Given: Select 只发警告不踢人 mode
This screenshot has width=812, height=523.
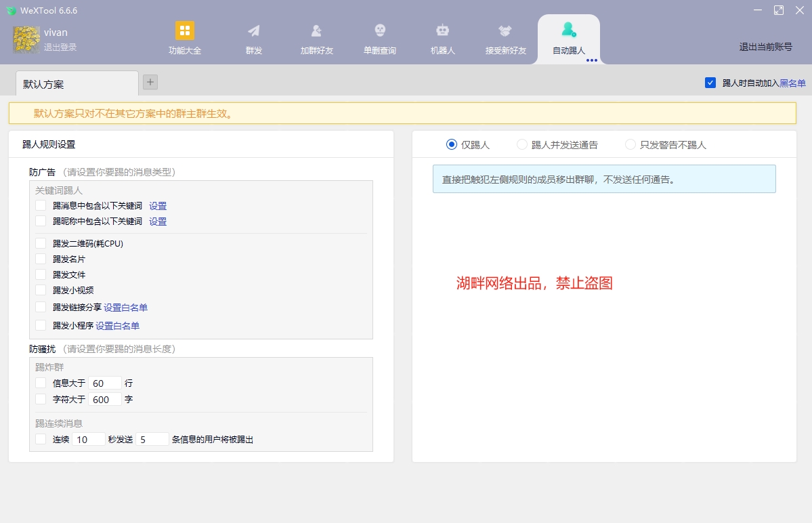Looking at the screenshot, I should tap(630, 144).
